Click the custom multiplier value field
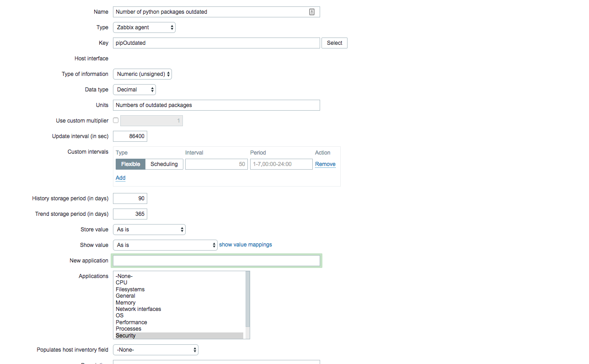The height and width of the screenshot is (364, 589). (151, 121)
